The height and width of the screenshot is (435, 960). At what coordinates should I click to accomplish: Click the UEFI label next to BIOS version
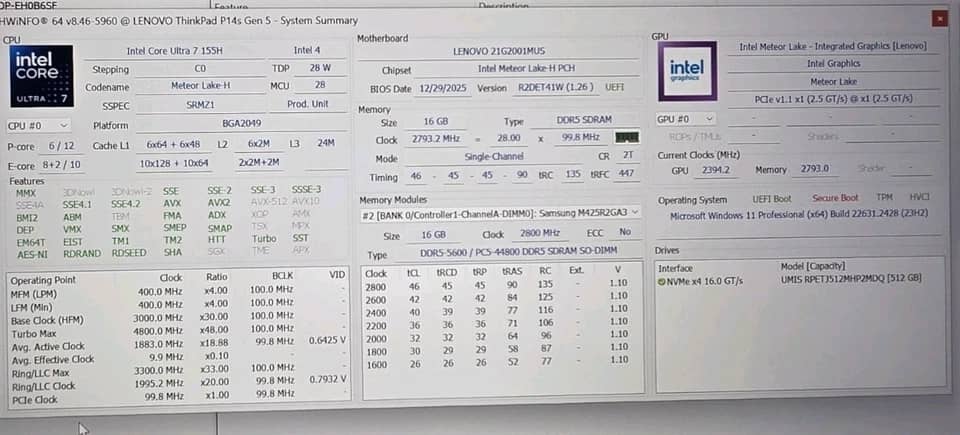pyautogui.click(x=615, y=88)
